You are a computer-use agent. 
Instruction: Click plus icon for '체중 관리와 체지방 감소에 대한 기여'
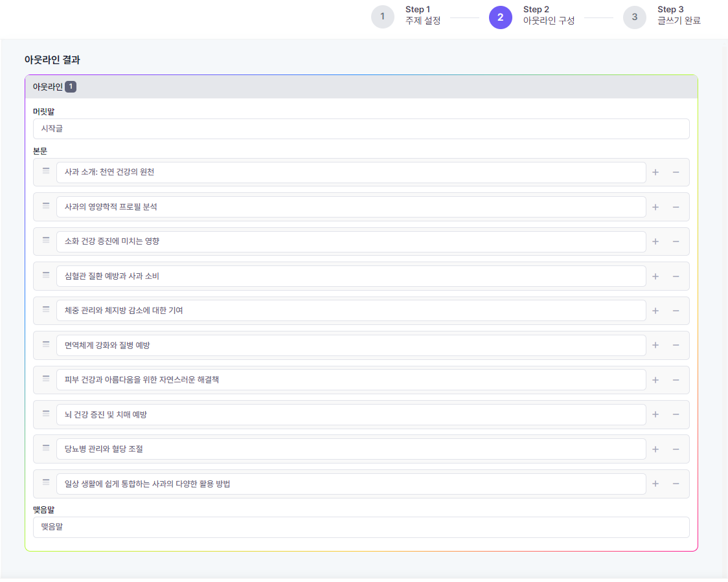click(655, 311)
